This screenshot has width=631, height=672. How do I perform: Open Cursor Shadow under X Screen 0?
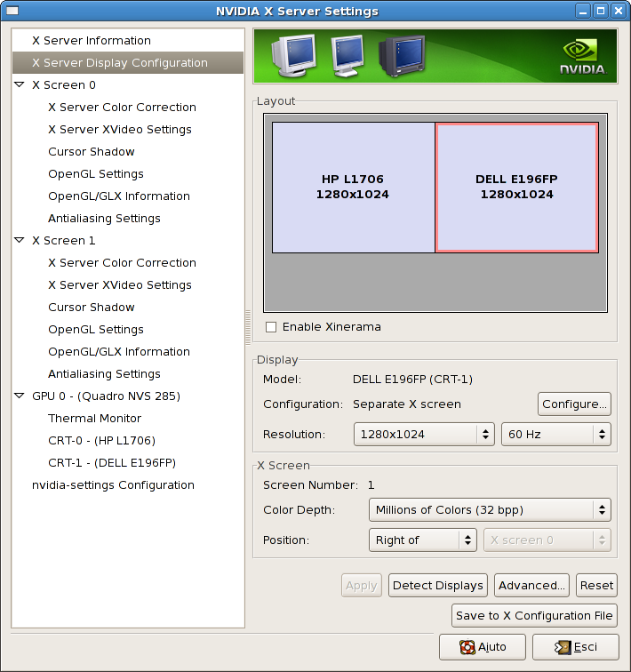[92, 152]
